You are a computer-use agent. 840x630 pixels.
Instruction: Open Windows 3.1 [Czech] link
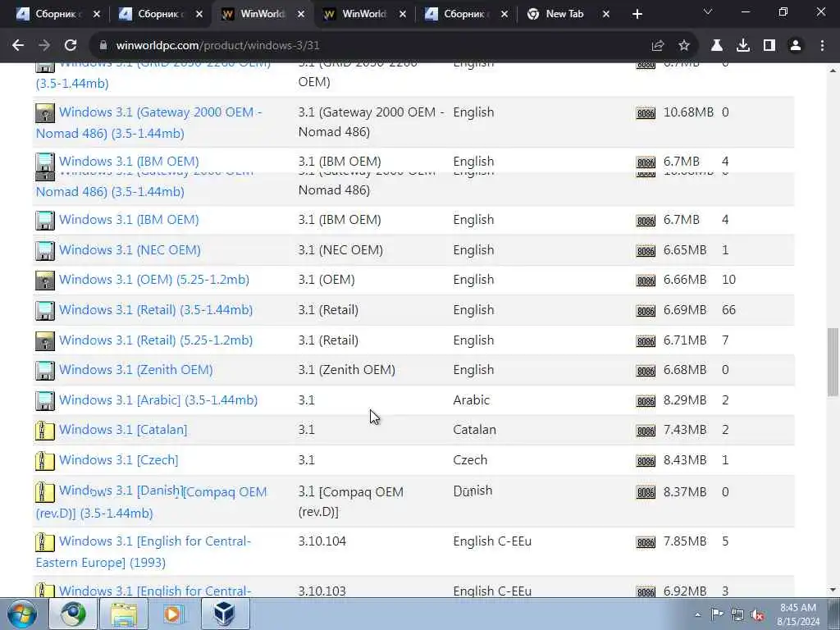tap(118, 459)
